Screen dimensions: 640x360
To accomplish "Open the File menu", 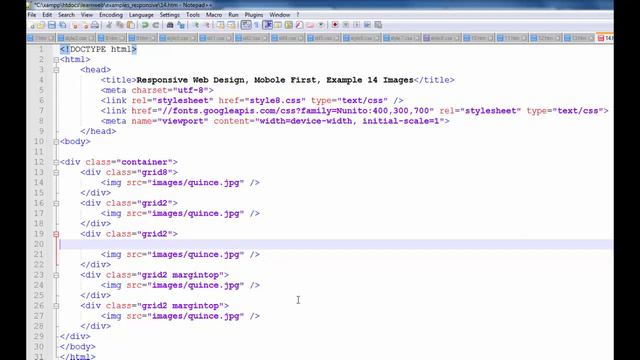I will (32, 15).
